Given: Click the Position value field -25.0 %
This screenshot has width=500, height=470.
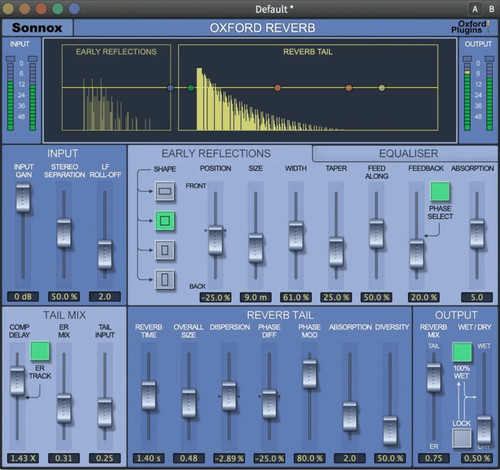Looking at the screenshot, I should [215, 297].
